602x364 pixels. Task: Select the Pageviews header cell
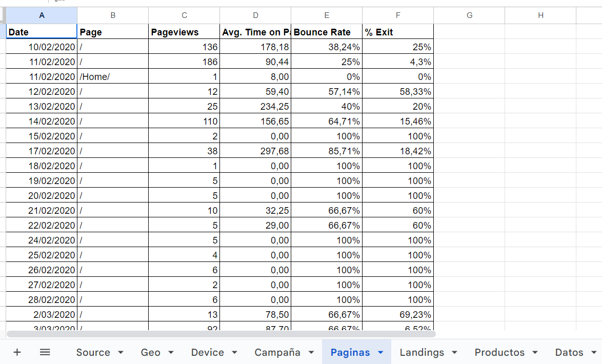pos(184,32)
